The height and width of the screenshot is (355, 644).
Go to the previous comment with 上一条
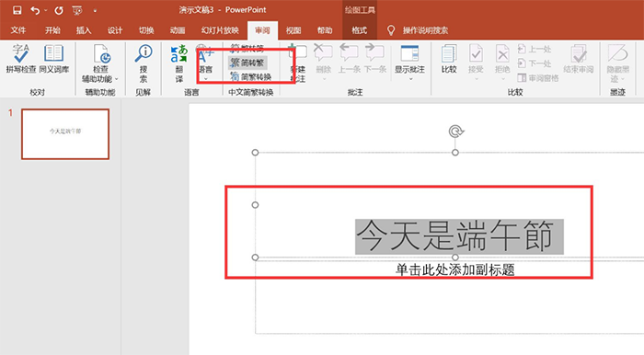349,60
